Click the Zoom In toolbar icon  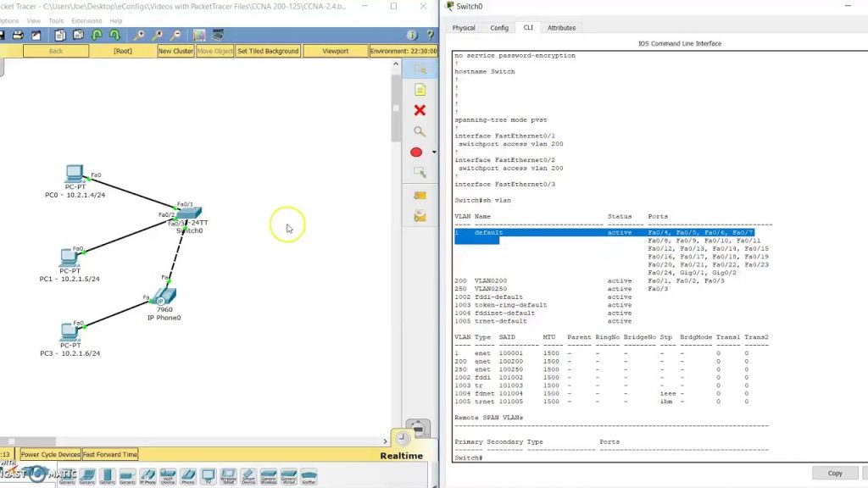coord(139,36)
